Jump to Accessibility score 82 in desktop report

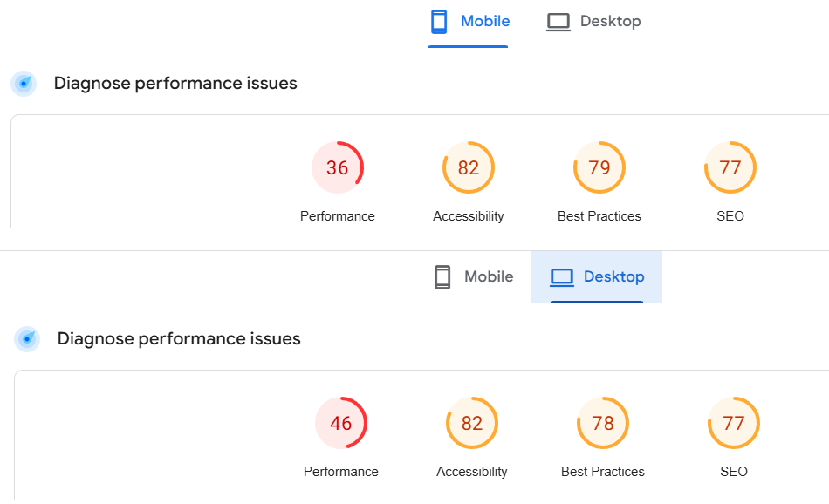(472, 423)
